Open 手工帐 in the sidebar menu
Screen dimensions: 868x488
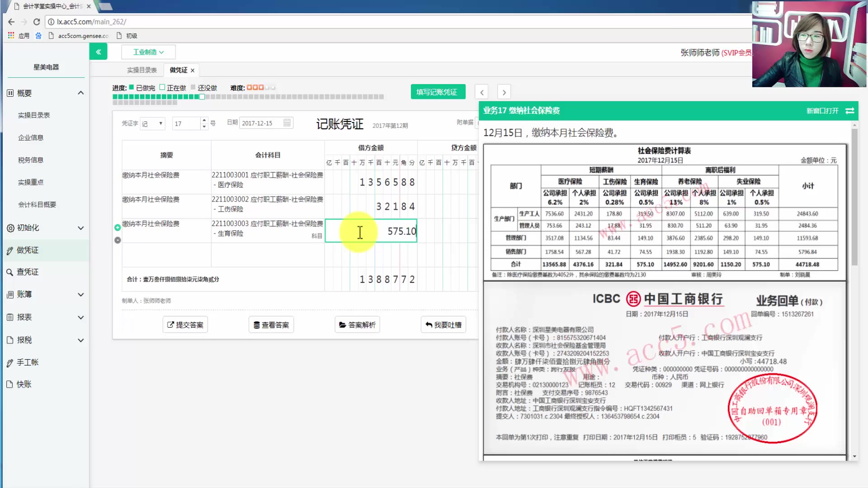click(28, 362)
